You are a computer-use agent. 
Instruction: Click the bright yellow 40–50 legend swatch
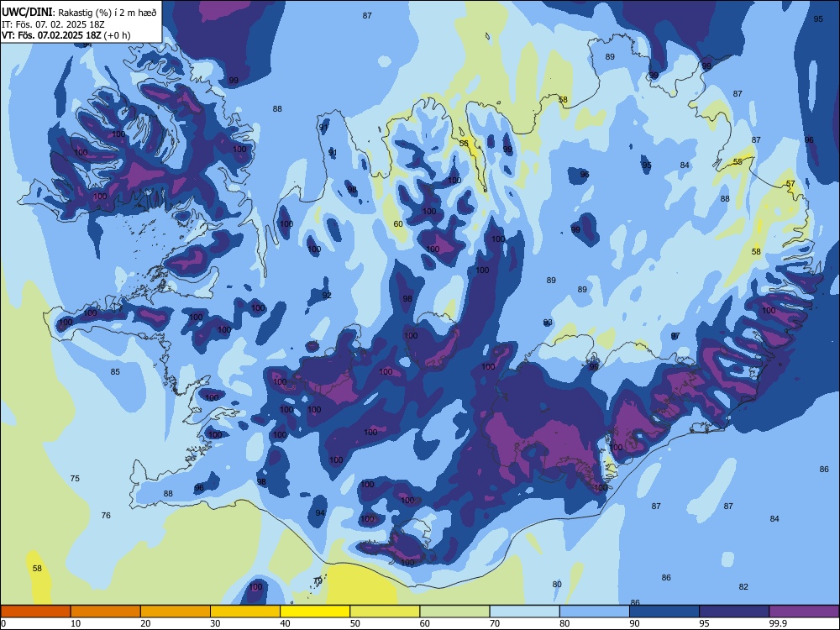click(315, 612)
